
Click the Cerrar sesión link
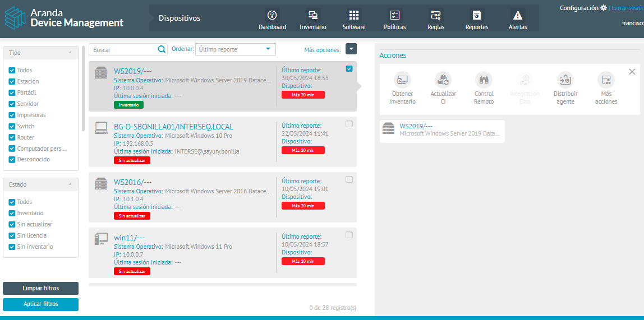tap(628, 8)
